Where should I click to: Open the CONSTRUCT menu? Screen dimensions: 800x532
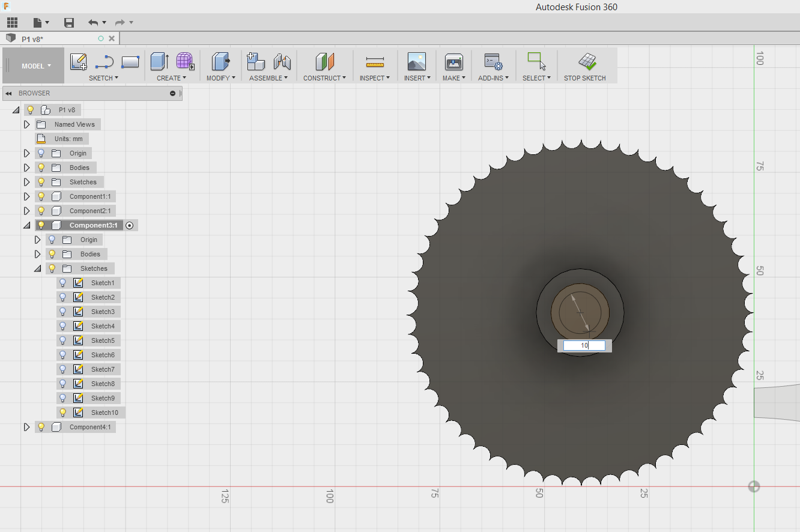(x=324, y=78)
